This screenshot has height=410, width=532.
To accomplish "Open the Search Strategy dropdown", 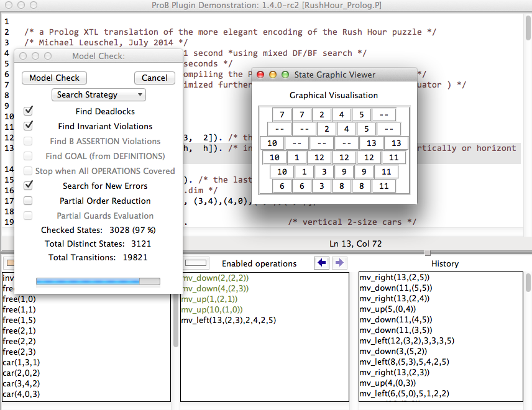I will pos(99,95).
